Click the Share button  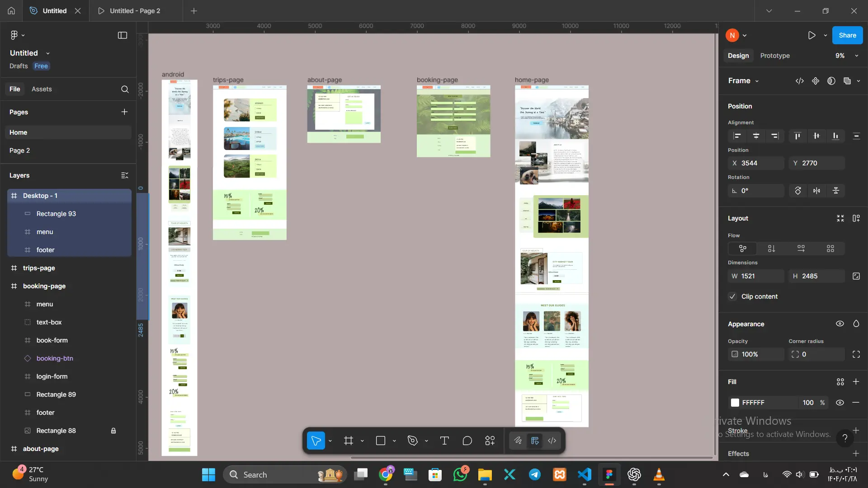pos(847,35)
